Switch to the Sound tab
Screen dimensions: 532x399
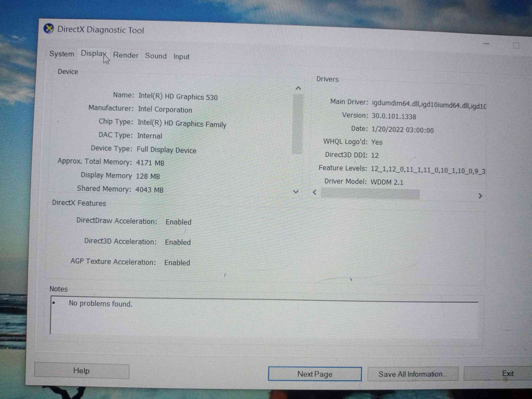[x=156, y=56]
